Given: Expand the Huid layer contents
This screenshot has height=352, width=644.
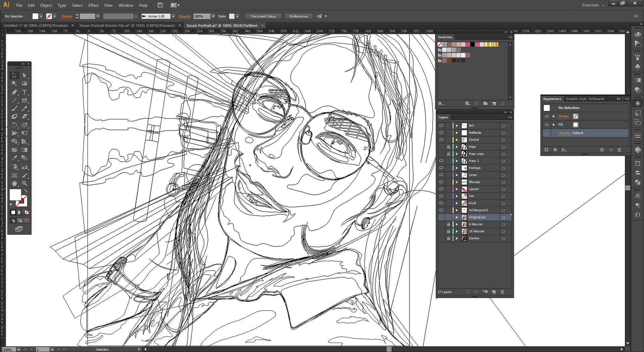Looking at the screenshot, I should point(457,203).
